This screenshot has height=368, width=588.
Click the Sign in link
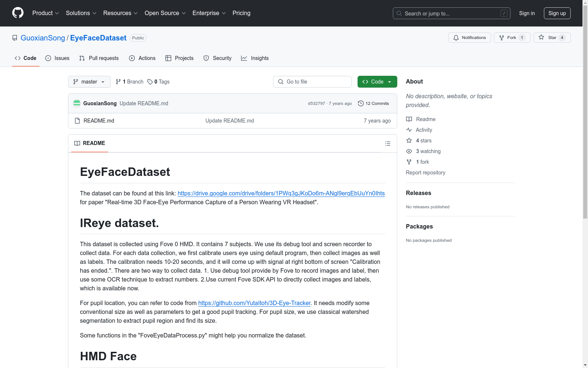(x=527, y=13)
